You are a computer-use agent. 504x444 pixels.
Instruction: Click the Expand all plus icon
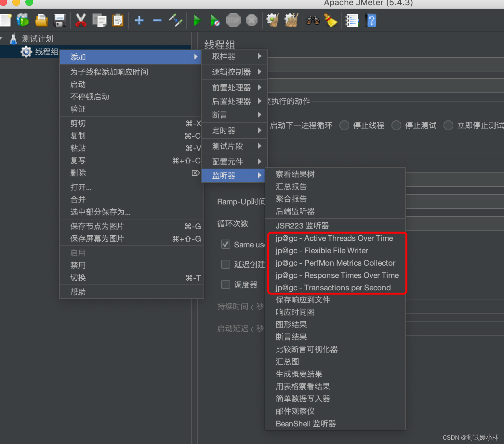[139, 20]
